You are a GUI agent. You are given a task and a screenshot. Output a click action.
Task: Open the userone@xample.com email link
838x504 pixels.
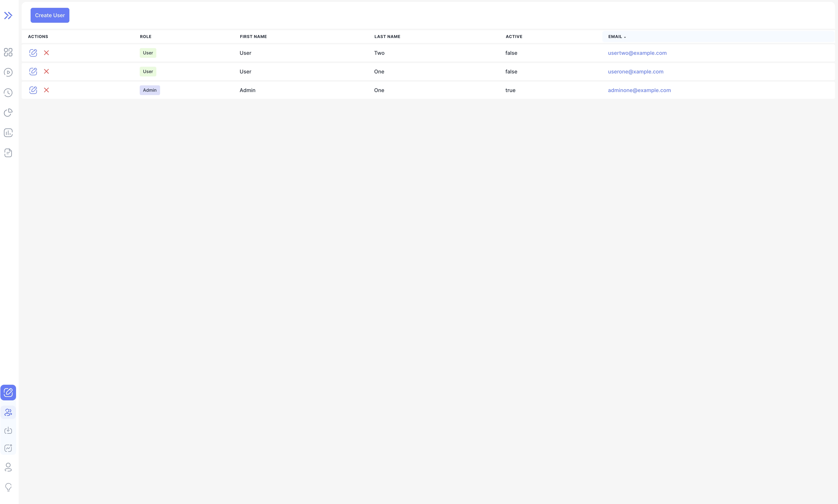(635, 72)
